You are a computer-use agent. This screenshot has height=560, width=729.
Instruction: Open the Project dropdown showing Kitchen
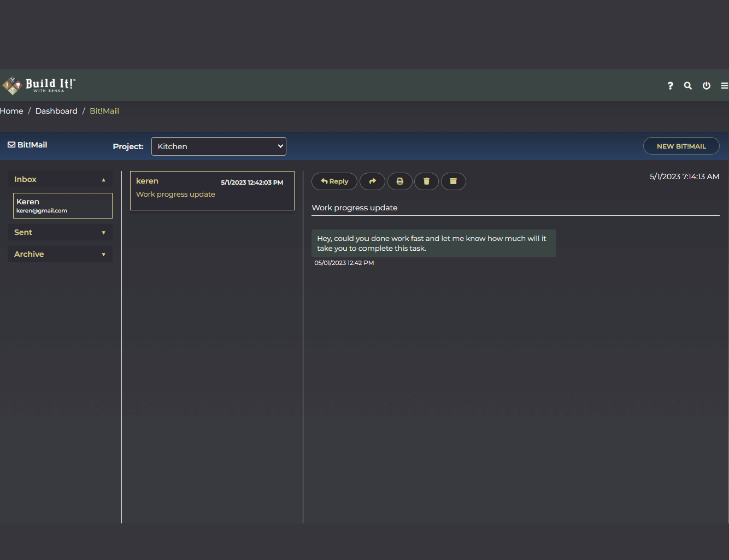click(219, 146)
